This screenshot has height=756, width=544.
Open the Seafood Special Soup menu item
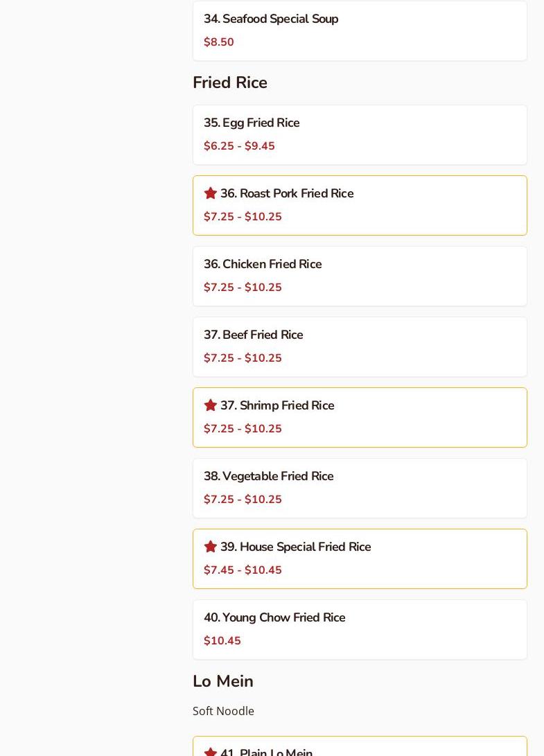pos(271,19)
